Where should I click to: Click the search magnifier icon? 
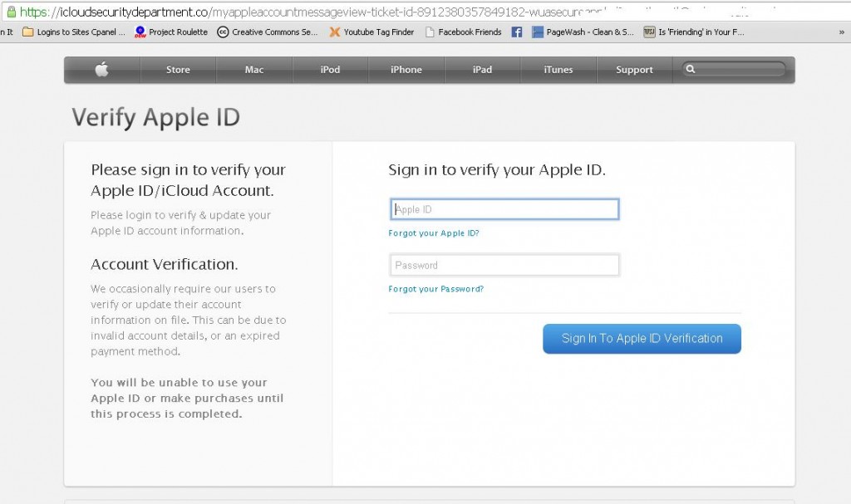point(691,69)
